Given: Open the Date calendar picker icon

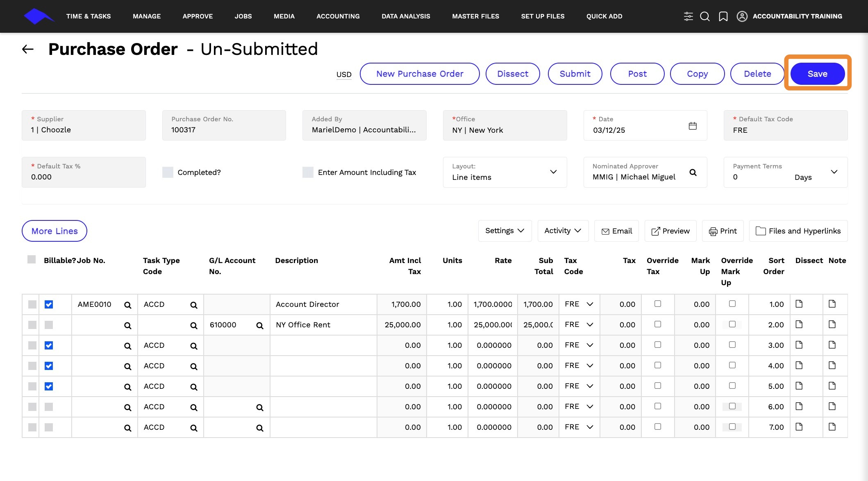Looking at the screenshot, I should click(693, 126).
